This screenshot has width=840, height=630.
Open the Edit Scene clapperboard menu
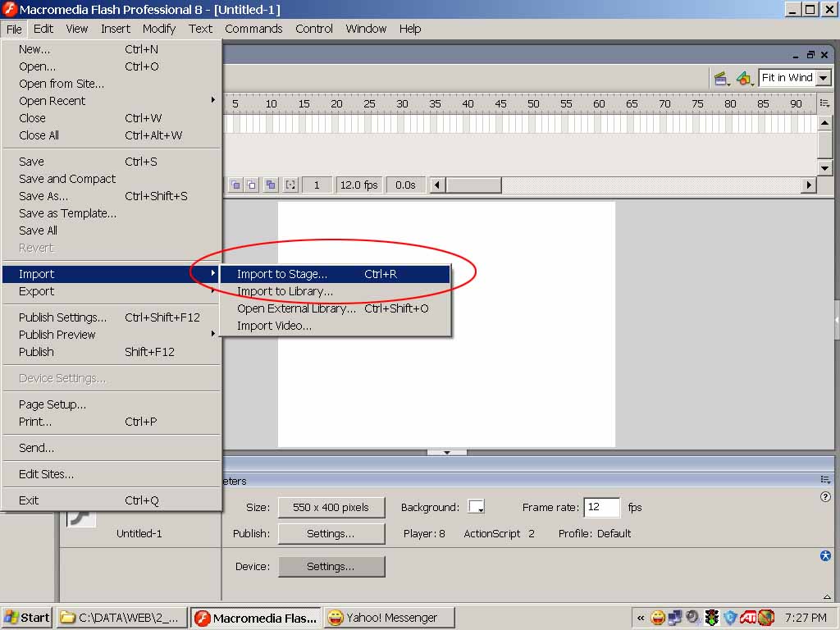(721, 78)
